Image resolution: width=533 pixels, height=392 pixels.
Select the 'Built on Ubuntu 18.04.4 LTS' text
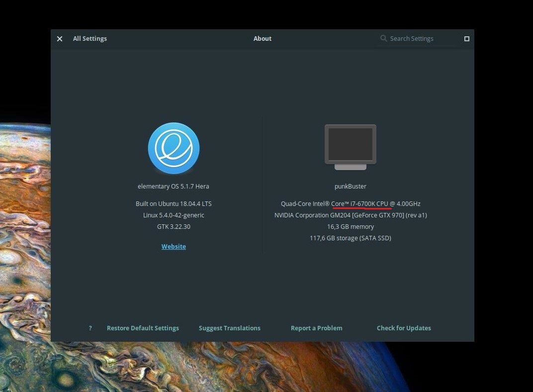tap(174, 203)
